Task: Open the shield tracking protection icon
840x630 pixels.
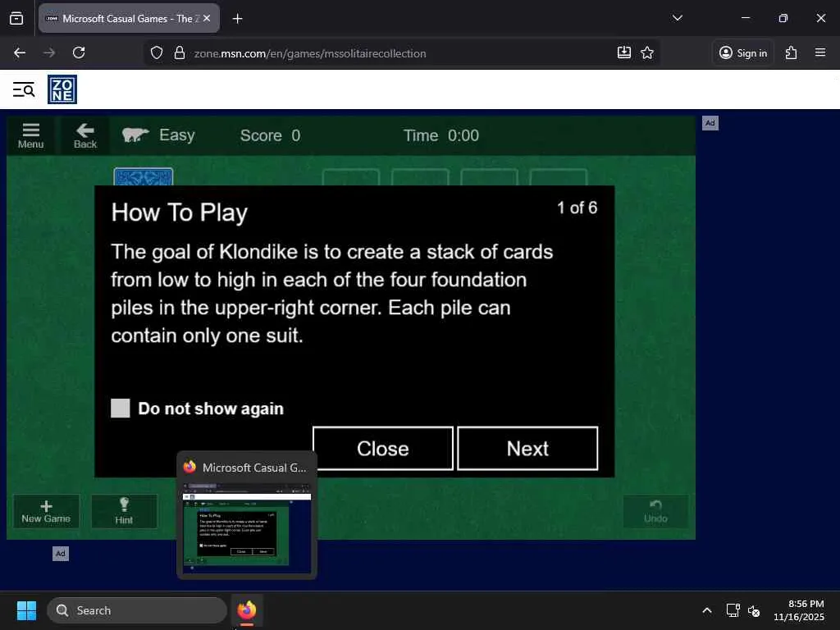Action: (157, 53)
